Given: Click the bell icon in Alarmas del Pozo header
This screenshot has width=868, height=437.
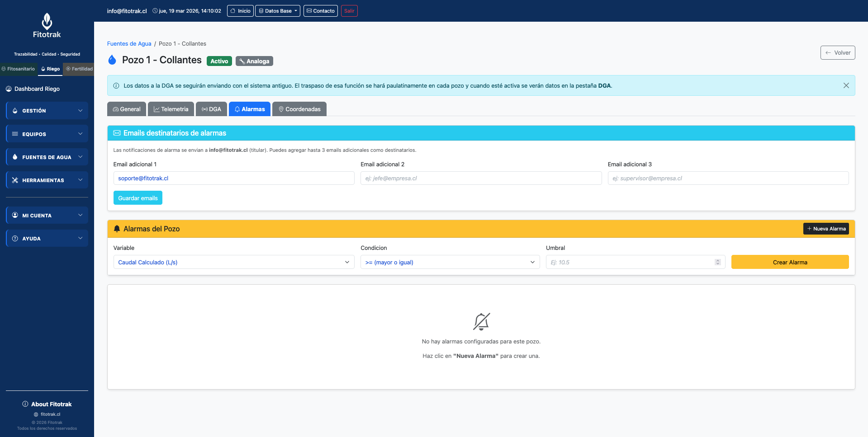Looking at the screenshot, I should click(x=117, y=229).
